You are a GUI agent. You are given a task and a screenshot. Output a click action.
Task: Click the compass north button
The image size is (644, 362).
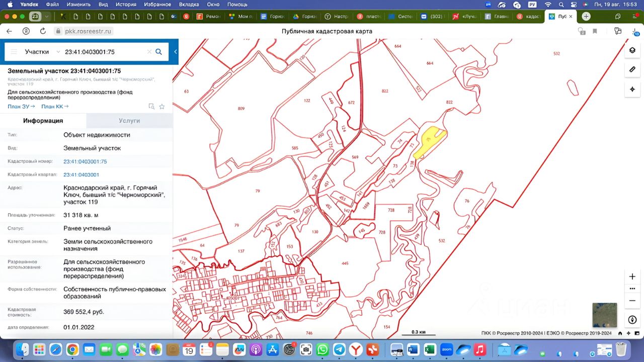pos(632,320)
